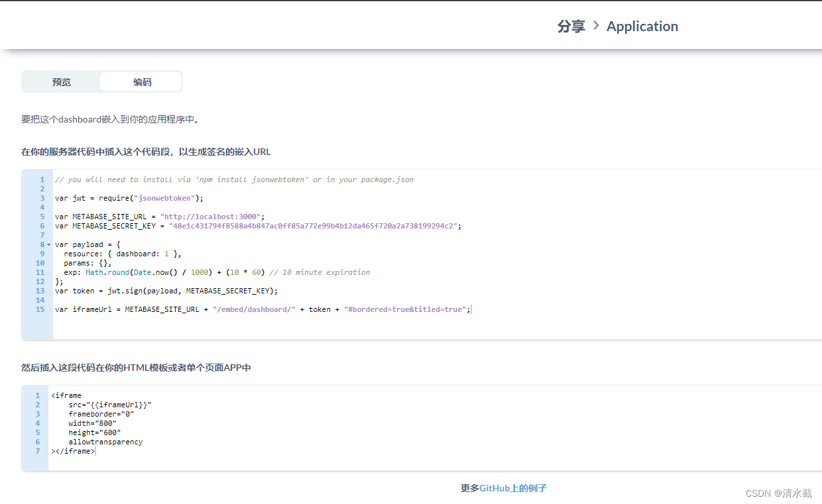Open the 更多GitHub上的例子 link
This screenshot has width=822, height=504.
(x=504, y=488)
